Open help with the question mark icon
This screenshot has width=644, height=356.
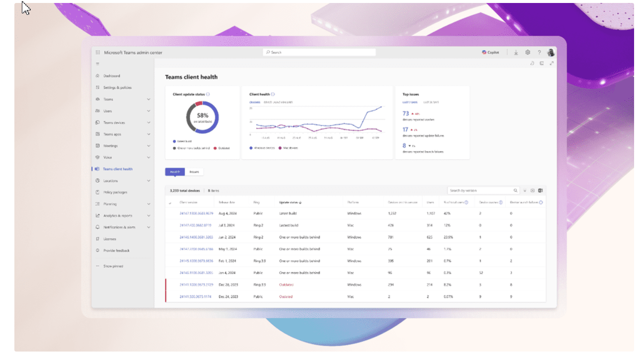coord(539,53)
